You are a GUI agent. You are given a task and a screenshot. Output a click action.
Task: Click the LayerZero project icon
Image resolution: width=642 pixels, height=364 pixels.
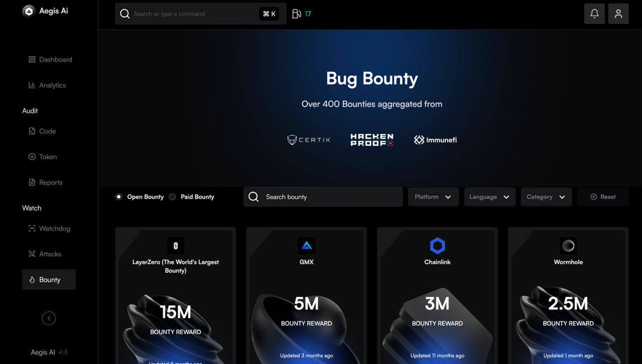(x=175, y=246)
